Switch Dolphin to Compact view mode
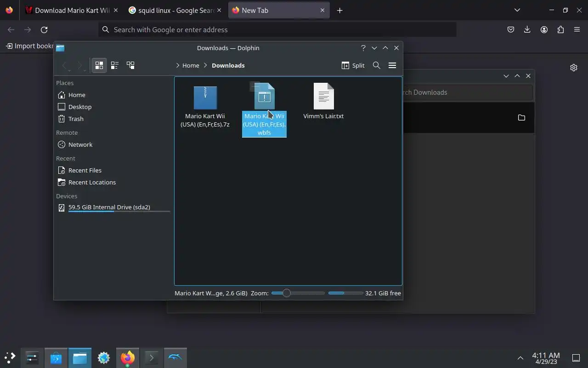588x368 pixels. coord(115,65)
